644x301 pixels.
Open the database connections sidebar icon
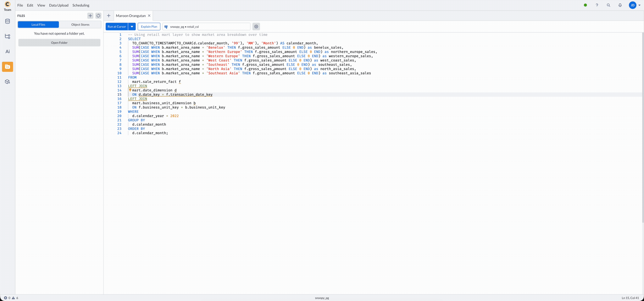coord(8,21)
